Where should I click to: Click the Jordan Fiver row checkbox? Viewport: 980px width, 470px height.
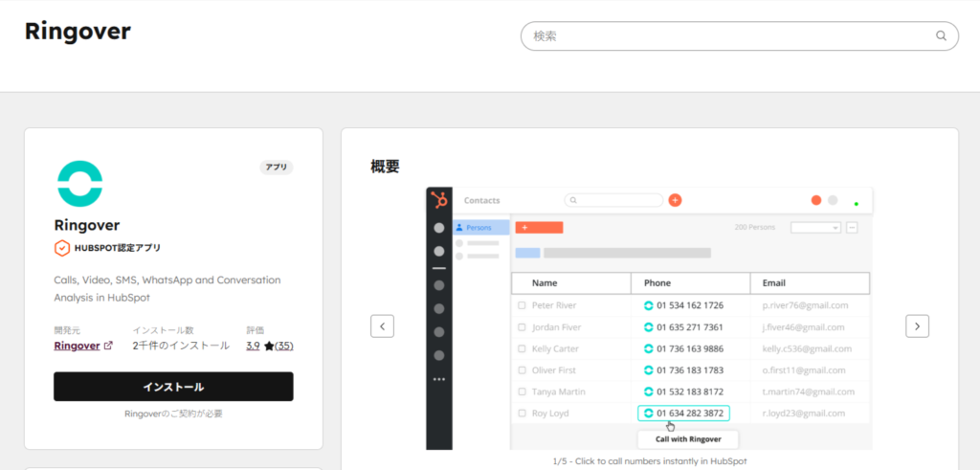tap(522, 327)
